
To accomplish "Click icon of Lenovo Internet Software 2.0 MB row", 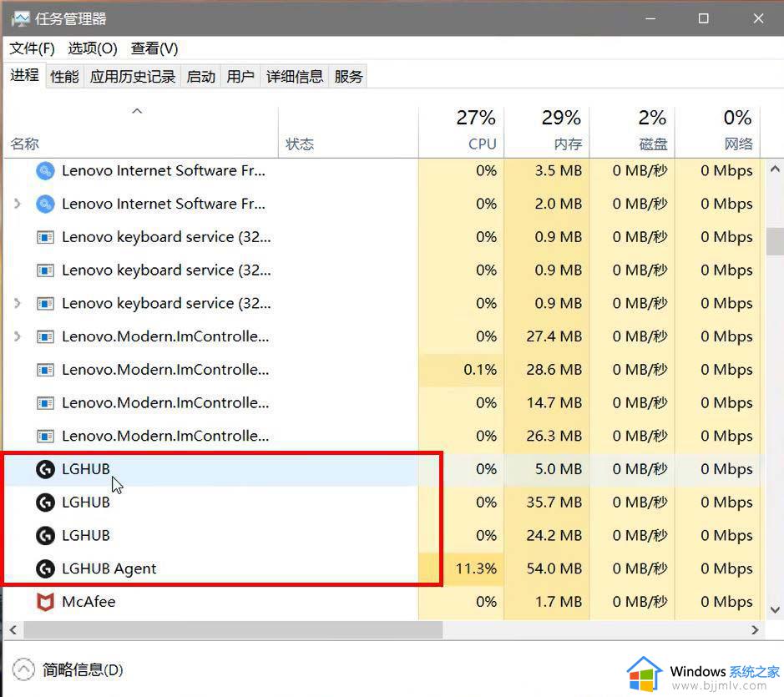I will tap(45, 204).
